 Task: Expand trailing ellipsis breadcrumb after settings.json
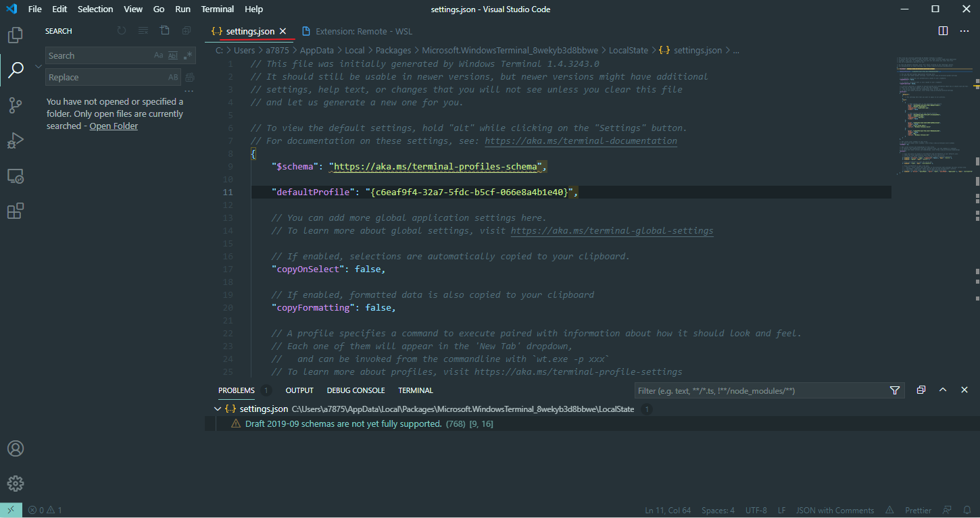click(x=736, y=50)
